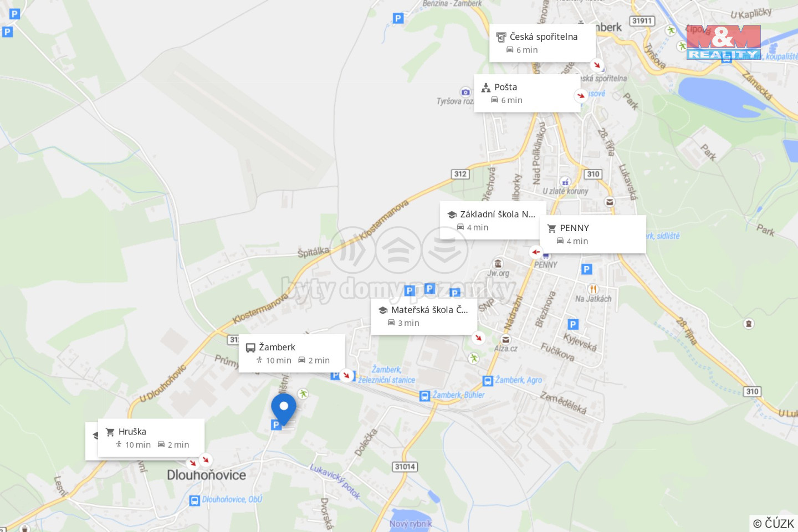Click the PENNY shopping cart icon
Screen dimensions: 798x532
(x=551, y=228)
